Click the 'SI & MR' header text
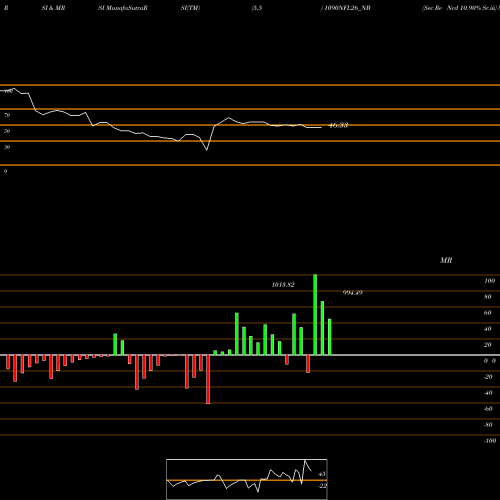The width and height of the screenshot is (500, 500). (x=53, y=8)
